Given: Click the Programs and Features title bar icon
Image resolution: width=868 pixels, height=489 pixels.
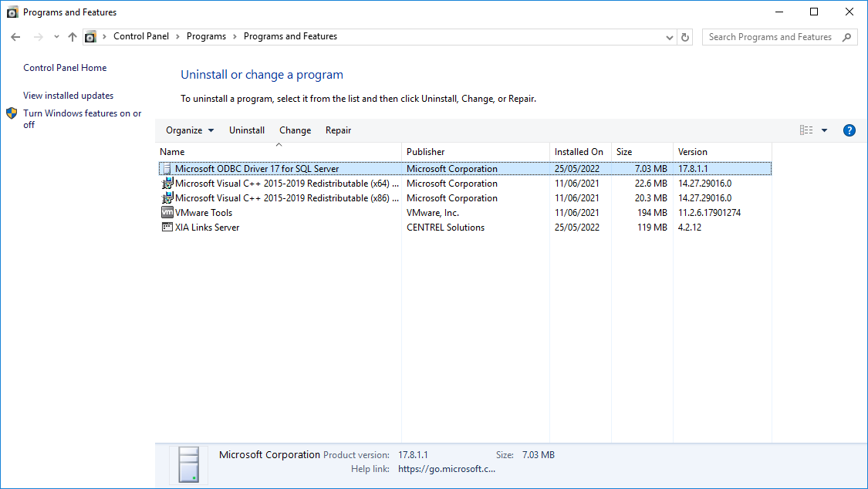Looking at the screenshot, I should [x=12, y=12].
